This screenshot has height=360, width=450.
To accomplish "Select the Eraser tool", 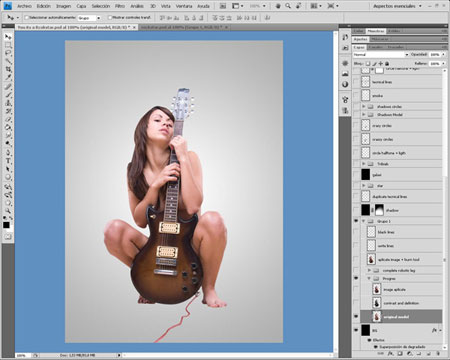I will click(8, 119).
